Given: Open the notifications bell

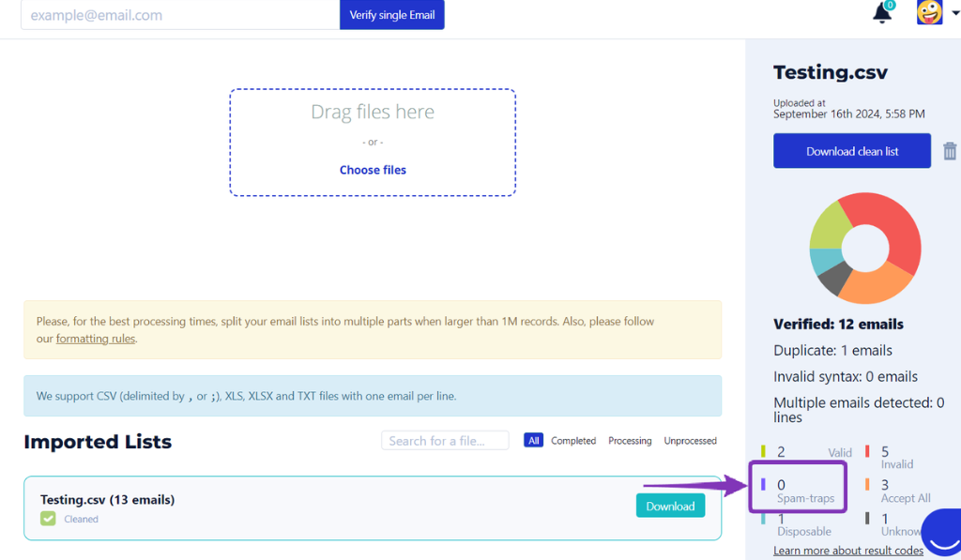Looking at the screenshot, I should (881, 13).
